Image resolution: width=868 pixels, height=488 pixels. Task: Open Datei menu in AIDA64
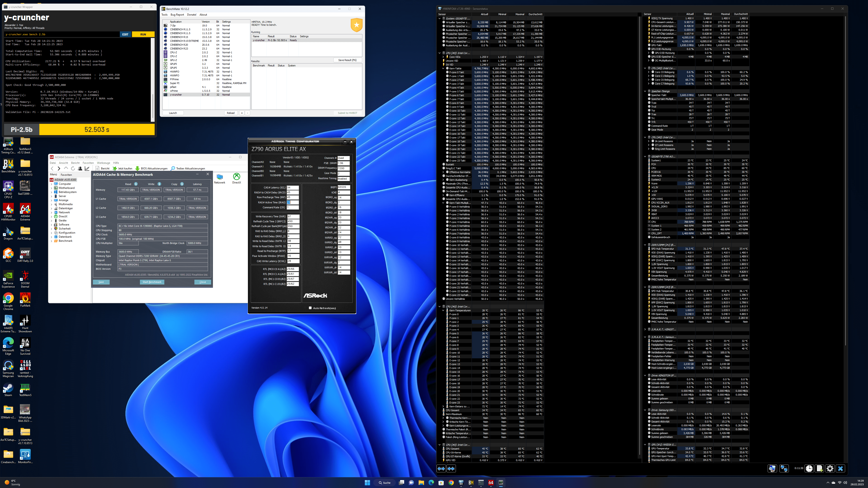(53, 163)
